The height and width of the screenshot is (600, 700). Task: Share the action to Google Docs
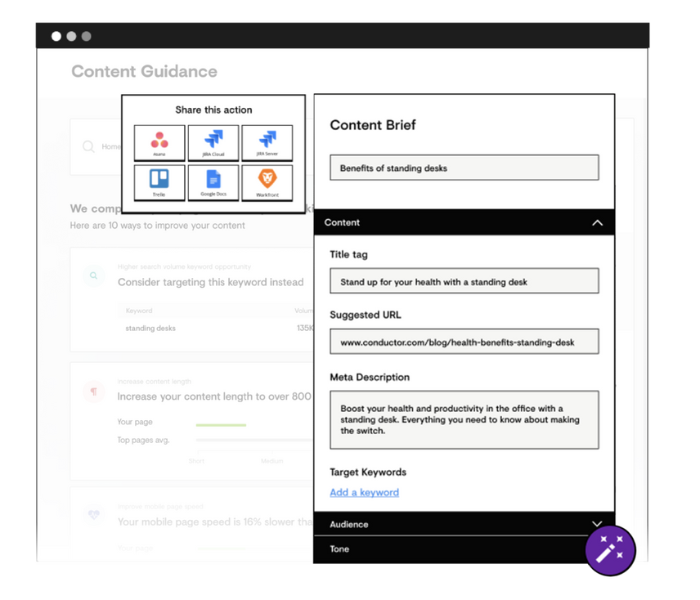213,183
